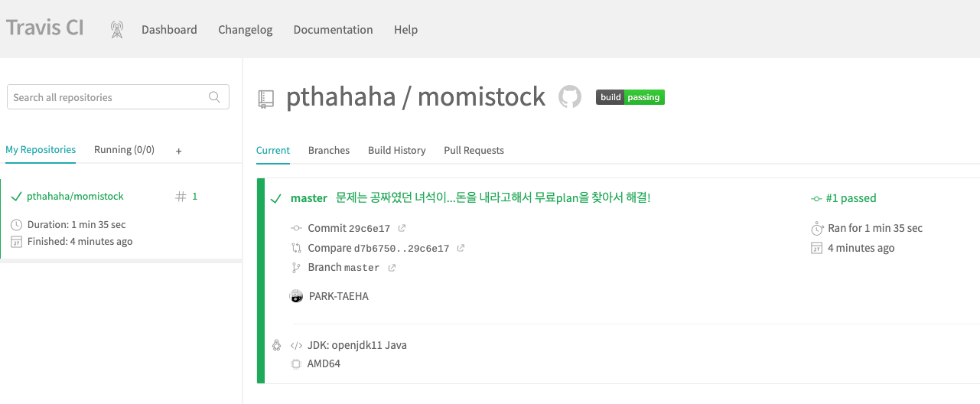The width and height of the screenshot is (980, 404).
Task: Click the build passing badge
Action: [x=630, y=97]
